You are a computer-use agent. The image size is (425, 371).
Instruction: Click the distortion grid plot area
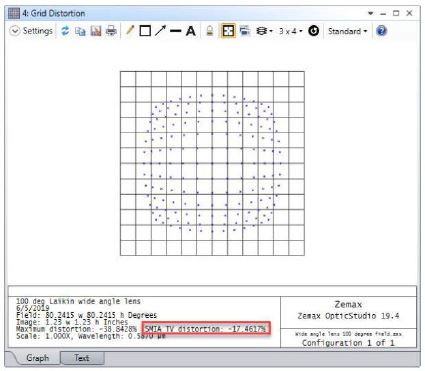(x=212, y=163)
